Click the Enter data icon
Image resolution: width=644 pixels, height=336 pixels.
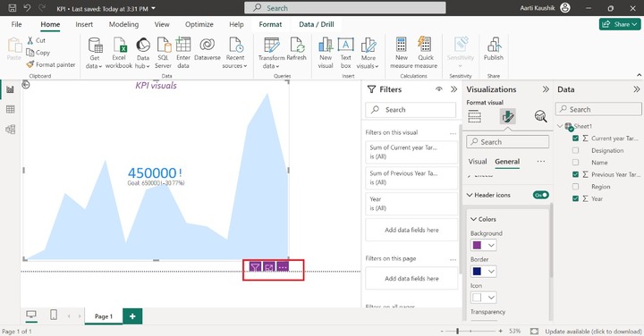(183, 45)
